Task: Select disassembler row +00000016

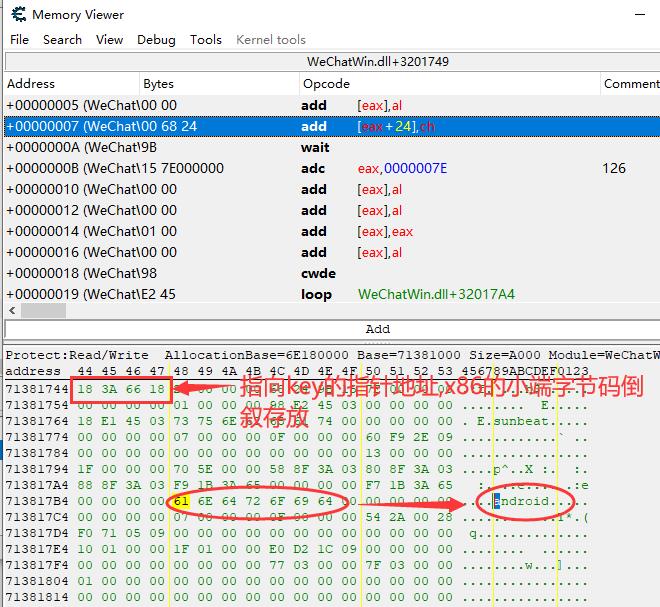Action: point(333,253)
